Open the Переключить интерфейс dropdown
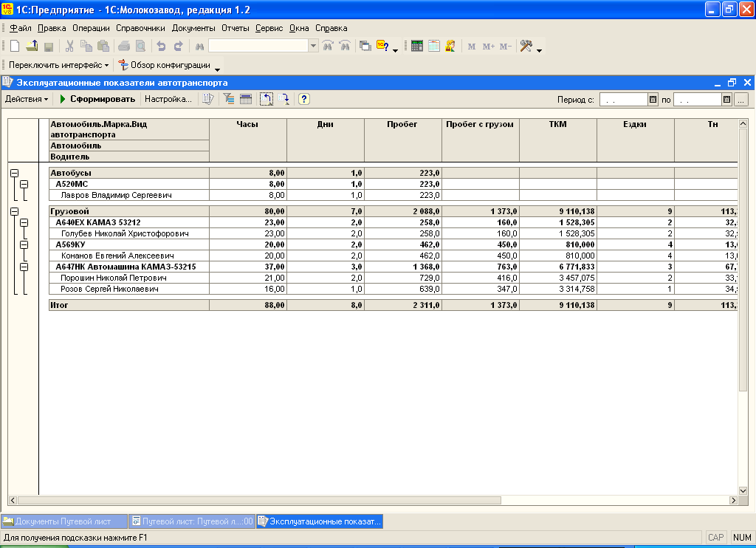This screenshot has height=548, width=756. (x=58, y=65)
